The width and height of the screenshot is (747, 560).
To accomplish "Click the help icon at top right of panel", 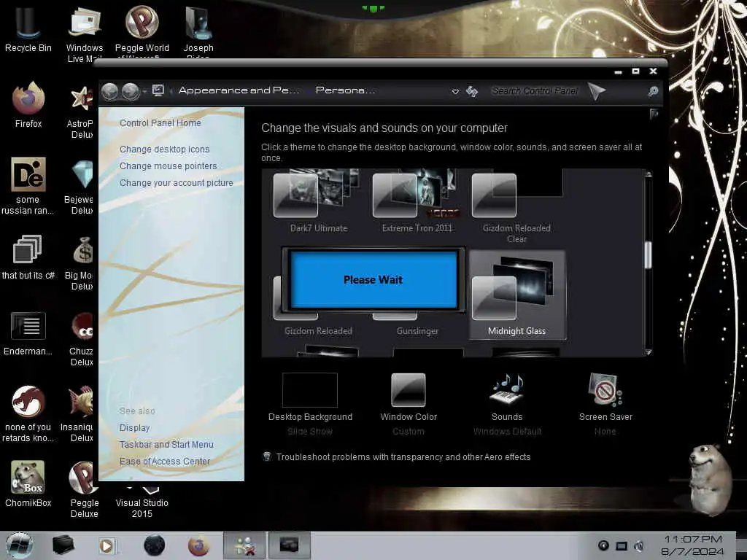I will 654,113.
